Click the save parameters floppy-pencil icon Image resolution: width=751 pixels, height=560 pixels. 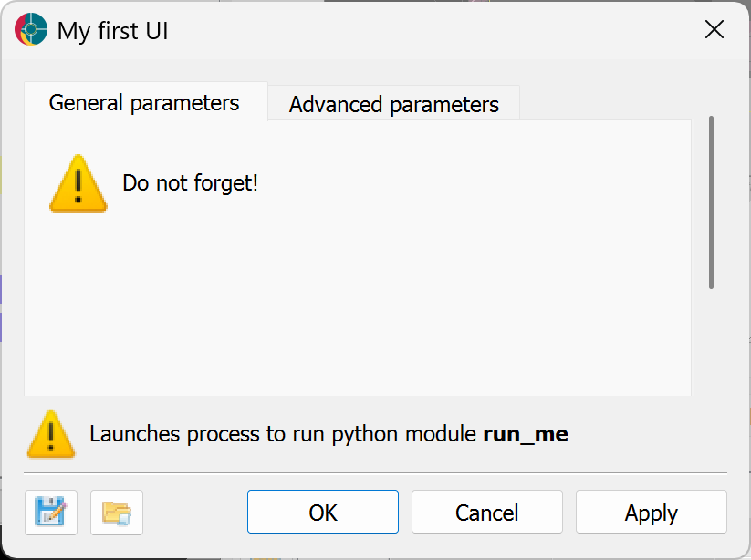pyautogui.click(x=51, y=513)
